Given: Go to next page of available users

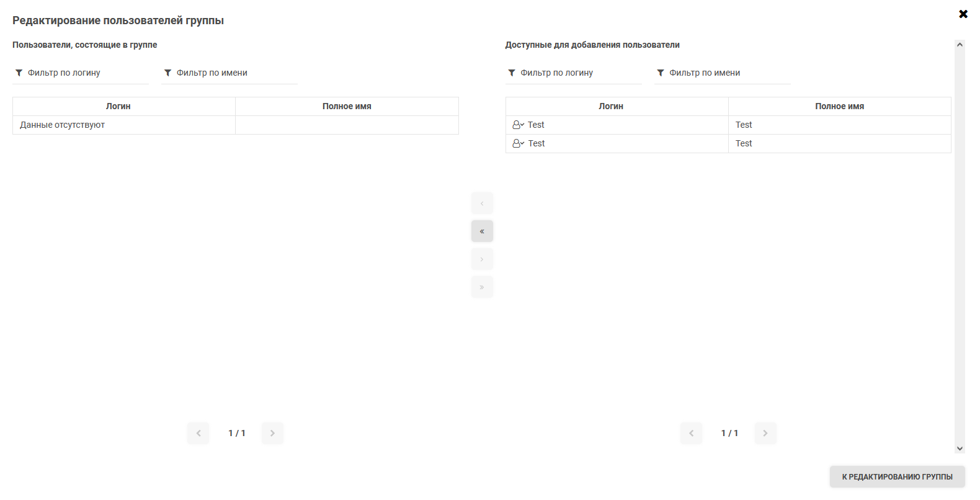Looking at the screenshot, I should (765, 433).
